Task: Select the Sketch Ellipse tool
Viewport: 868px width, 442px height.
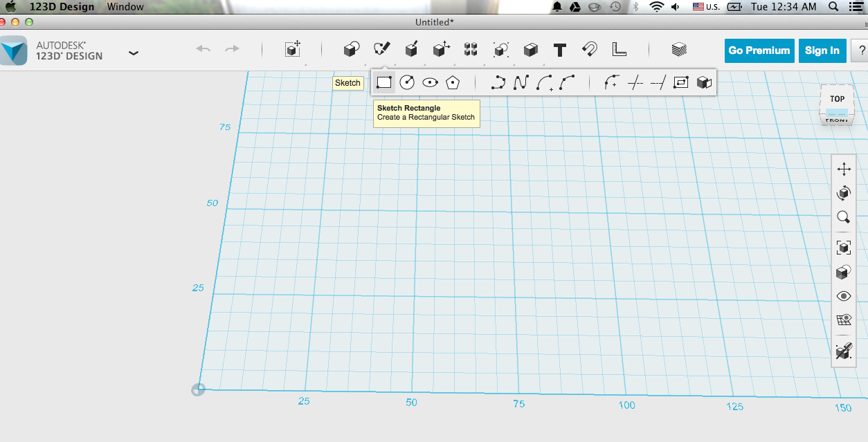Action: pyautogui.click(x=430, y=83)
